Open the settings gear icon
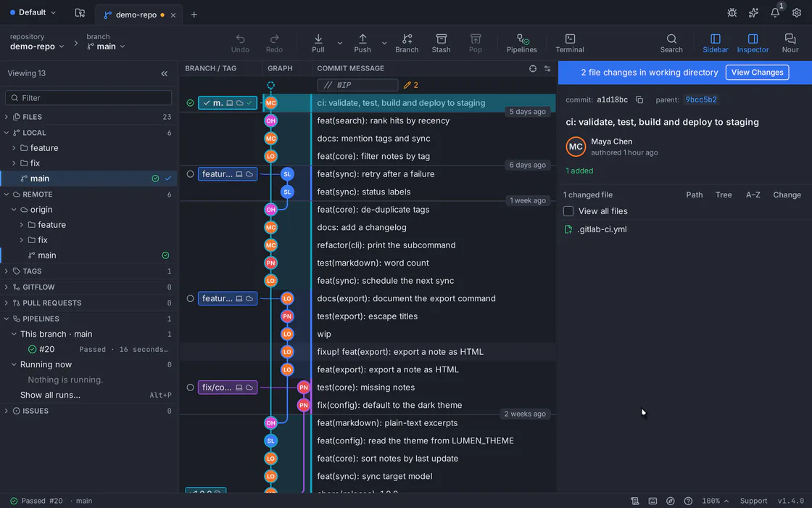The width and height of the screenshot is (812, 508). 797,13
